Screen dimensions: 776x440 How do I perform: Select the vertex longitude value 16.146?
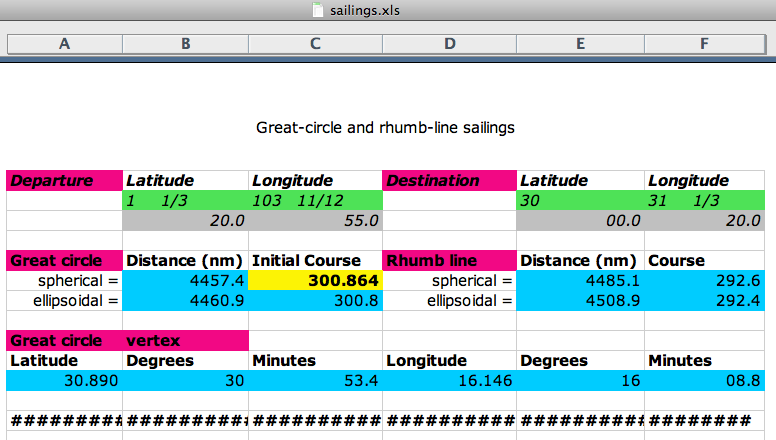click(449, 380)
